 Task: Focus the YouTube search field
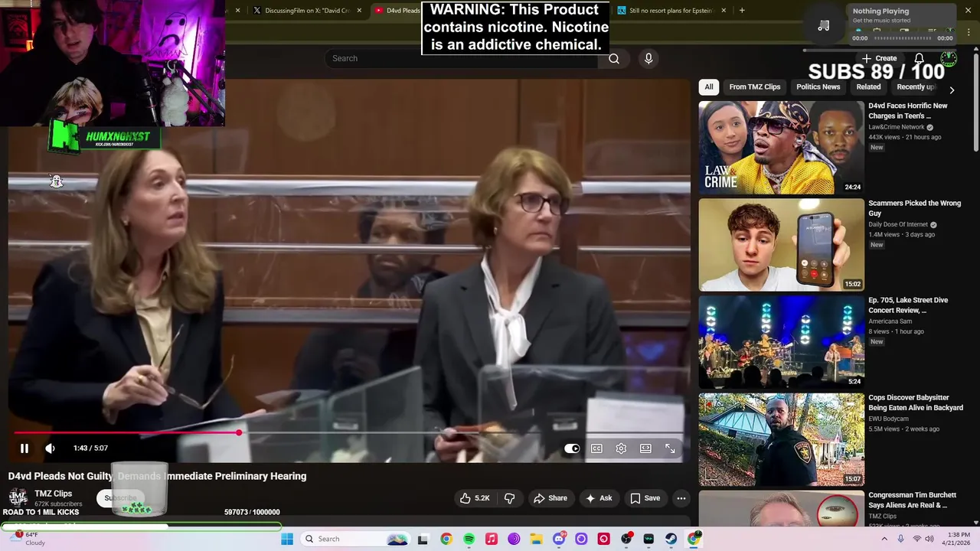pos(461,58)
